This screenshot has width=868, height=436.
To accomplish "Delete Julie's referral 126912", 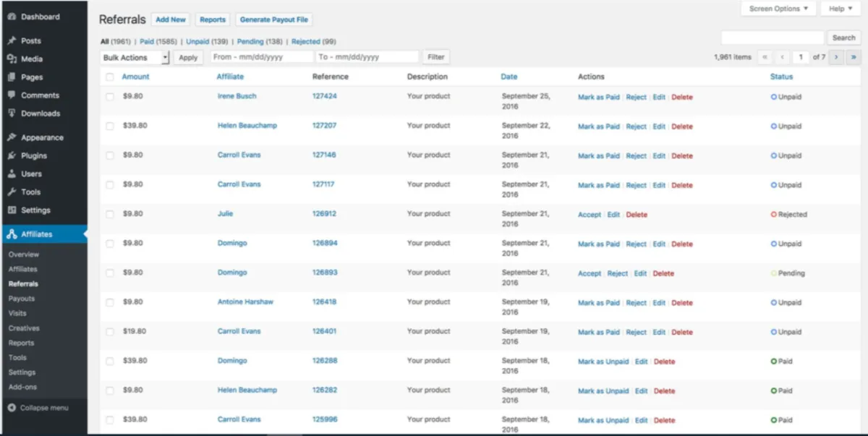I will pos(637,215).
